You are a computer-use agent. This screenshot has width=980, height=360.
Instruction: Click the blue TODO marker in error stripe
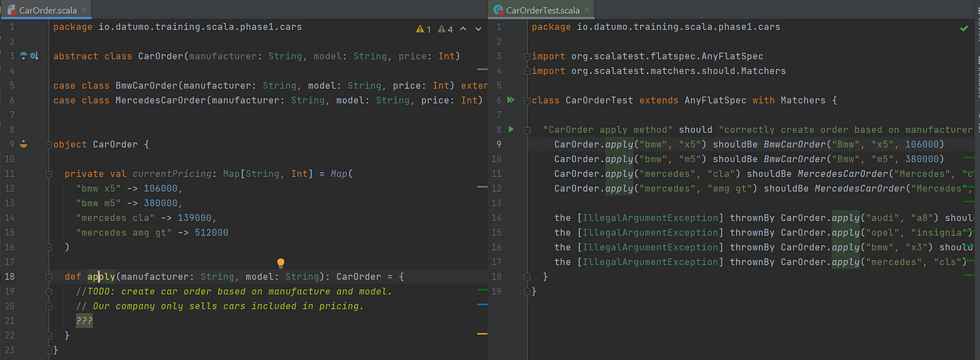click(482, 305)
